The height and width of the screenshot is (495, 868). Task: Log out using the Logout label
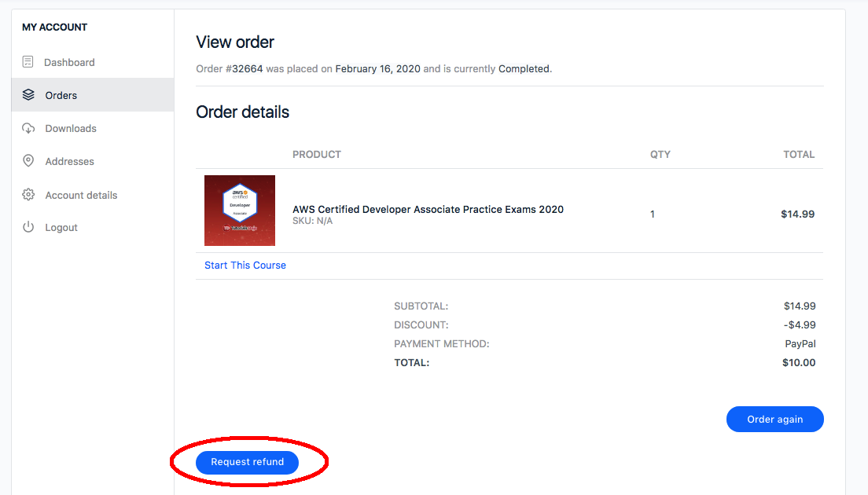coord(61,227)
